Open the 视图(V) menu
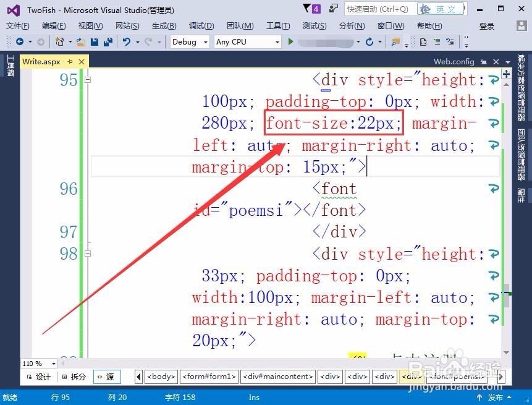Screen dimensions: 532x405 click(90, 26)
